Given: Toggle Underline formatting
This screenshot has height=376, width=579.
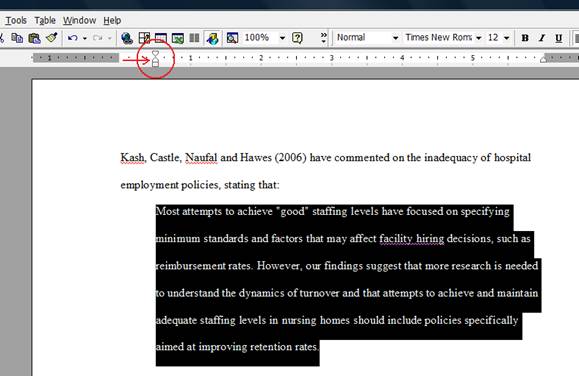Looking at the screenshot, I should pyautogui.click(x=559, y=38).
